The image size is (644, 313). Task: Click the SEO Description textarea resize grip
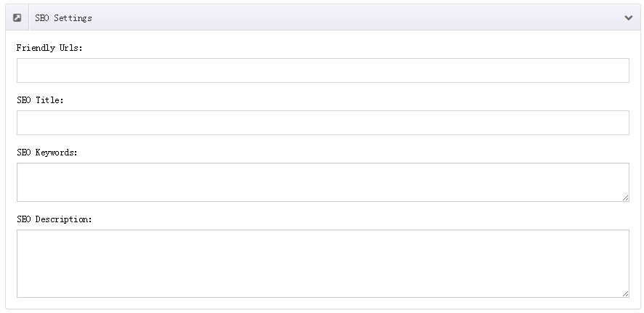[625, 293]
